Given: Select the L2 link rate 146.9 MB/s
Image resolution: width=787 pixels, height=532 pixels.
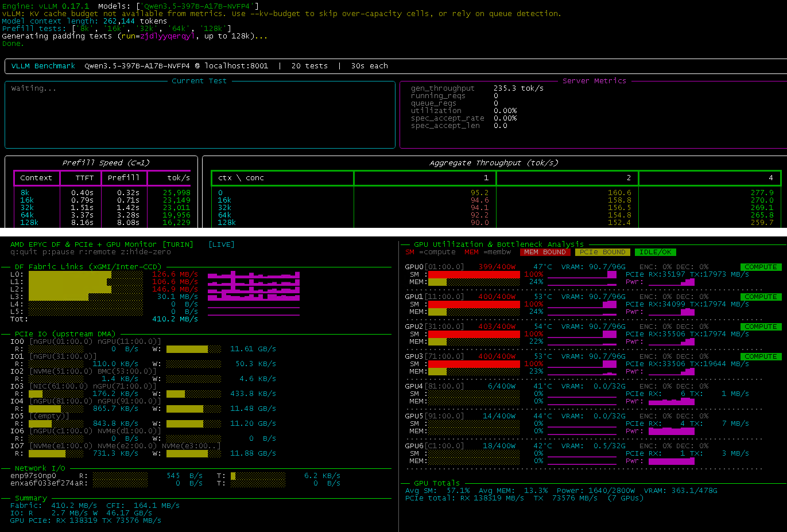Looking at the screenshot, I should pos(175,289).
